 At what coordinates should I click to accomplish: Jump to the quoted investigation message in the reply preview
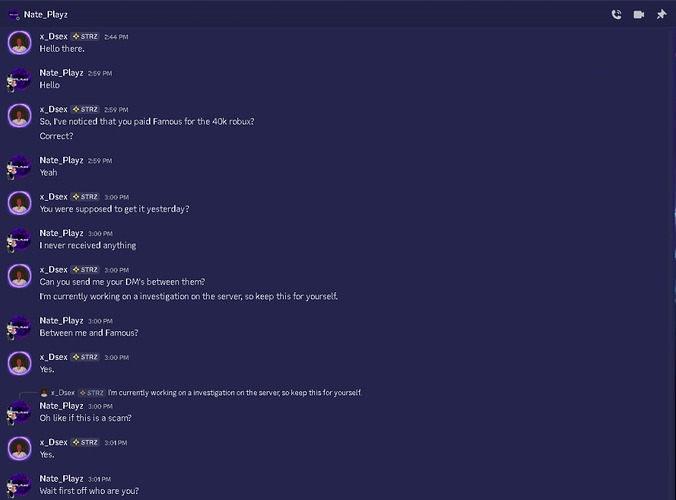(235, 393)
